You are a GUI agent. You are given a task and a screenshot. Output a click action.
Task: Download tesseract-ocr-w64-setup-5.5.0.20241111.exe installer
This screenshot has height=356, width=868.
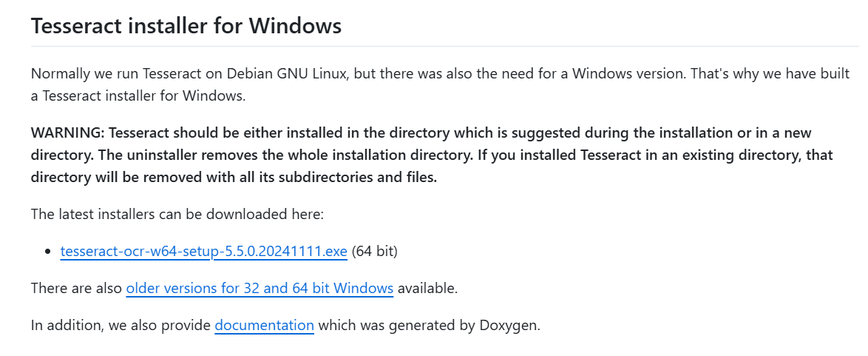[203, 252]
